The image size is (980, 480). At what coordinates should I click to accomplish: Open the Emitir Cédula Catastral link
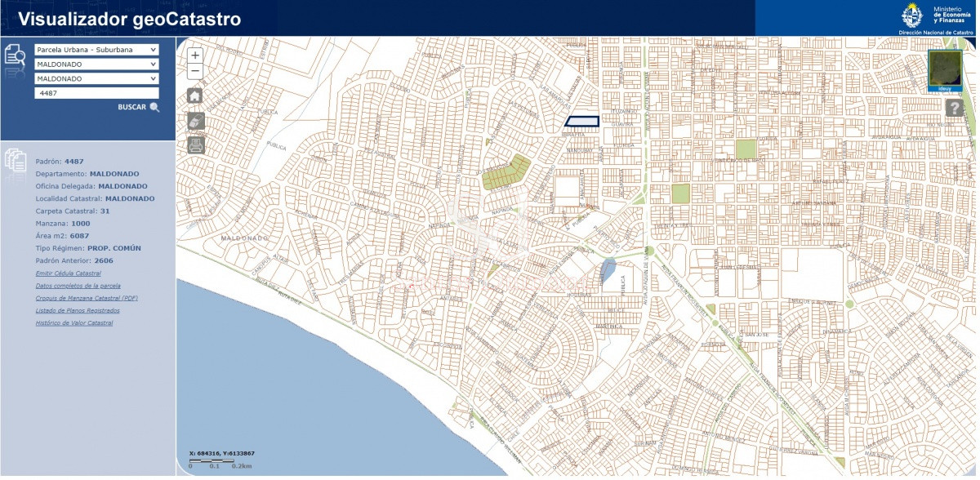(x=69, y=273)
